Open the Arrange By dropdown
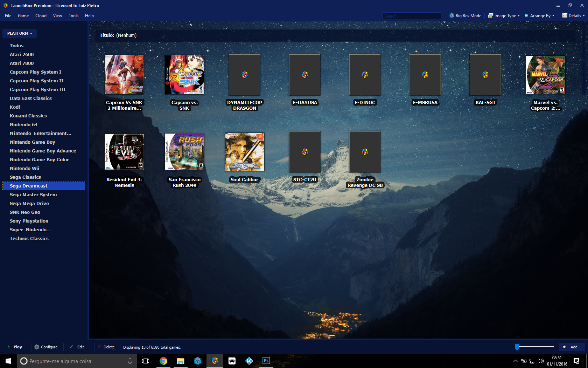 tap(539, 16)
